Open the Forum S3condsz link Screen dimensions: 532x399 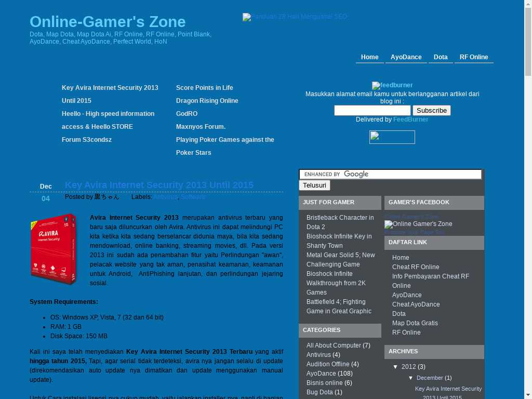87,140
